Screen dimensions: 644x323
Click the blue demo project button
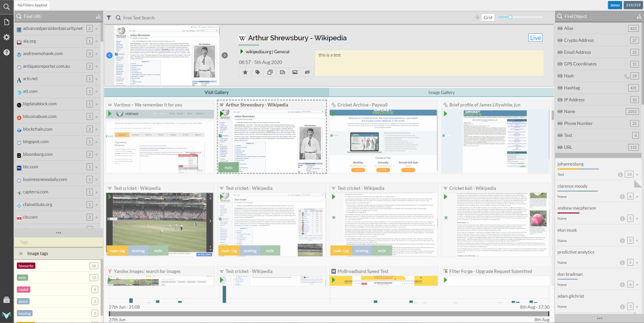pyautogui.click(x=615, y=5)
